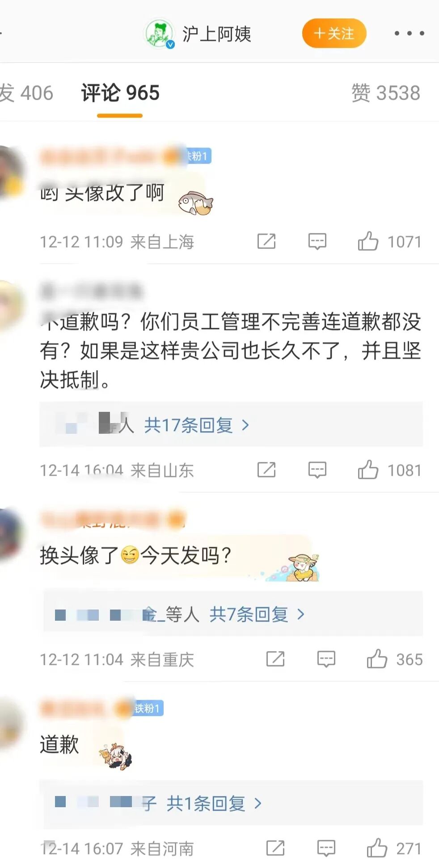Like the Chongqing comment with 365 likes

coord(377,659)
